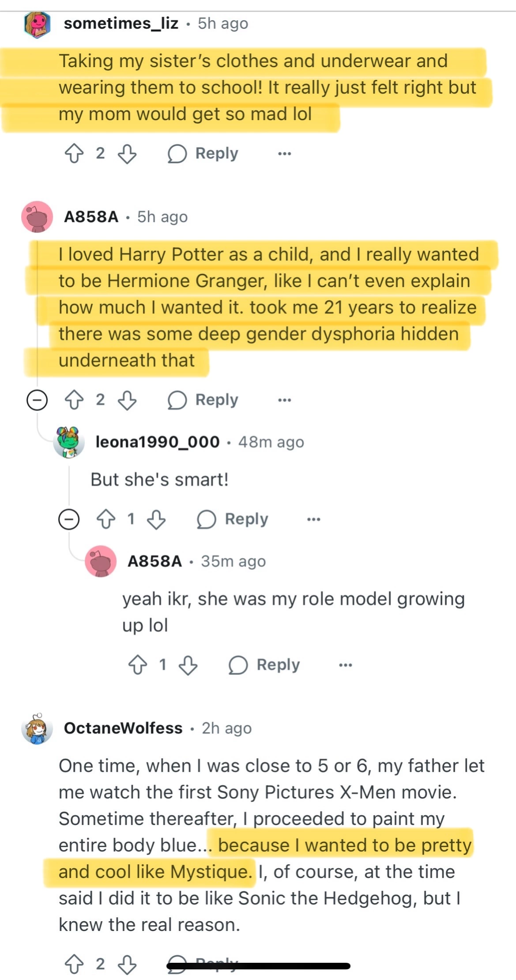Upvote A858A's Hermione Granger comment
The width and height of the screenshot is (516, 980).
click(74, 400)
